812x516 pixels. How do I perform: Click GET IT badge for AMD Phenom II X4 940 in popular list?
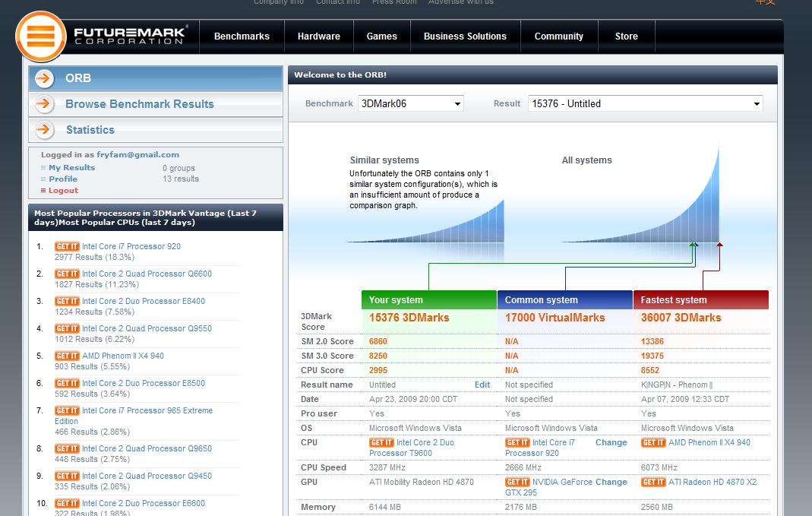tap(67, 356)
